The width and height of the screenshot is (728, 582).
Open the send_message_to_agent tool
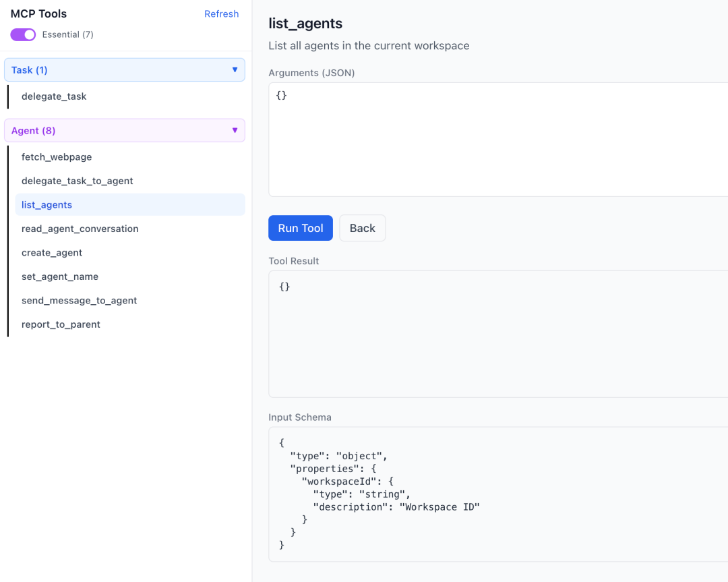click(x=79, y=301)
